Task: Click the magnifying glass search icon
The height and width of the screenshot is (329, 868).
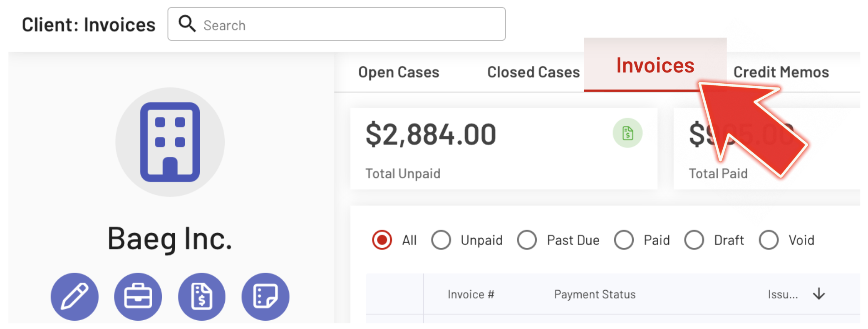Action: [x=187, y=24]
